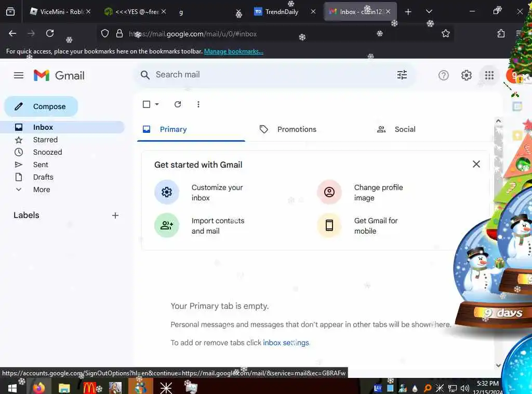Open the Gmail main menu hamburger
Viewport: 532px width, 394px height.
[19, 75]
